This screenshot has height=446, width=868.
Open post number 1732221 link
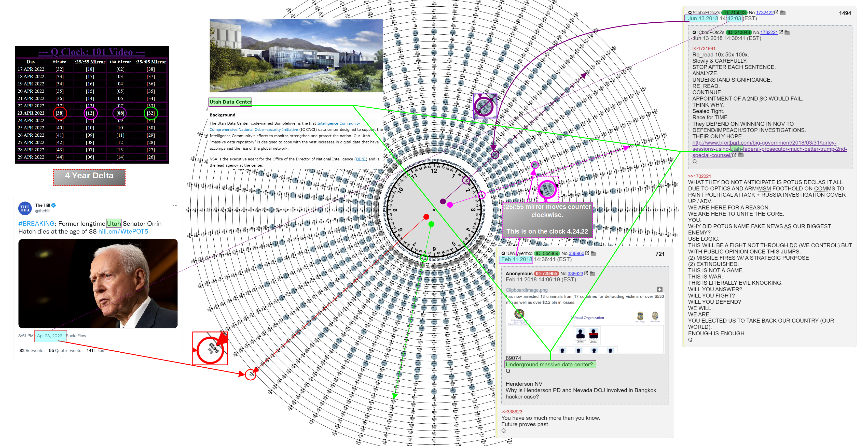pyautogui.click(x=769, y=33)
